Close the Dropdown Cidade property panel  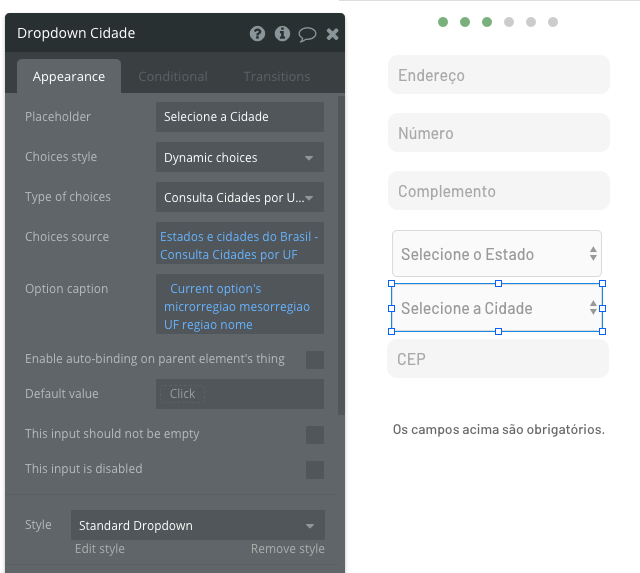click(x=332, y=34)
